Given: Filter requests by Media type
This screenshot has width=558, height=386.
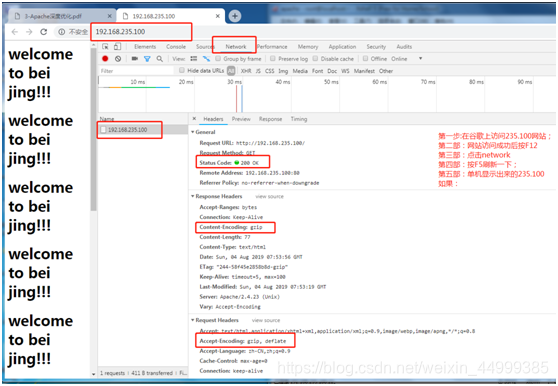Looking at the screenshot, I should pyautogui.click(x=300, y=71).
